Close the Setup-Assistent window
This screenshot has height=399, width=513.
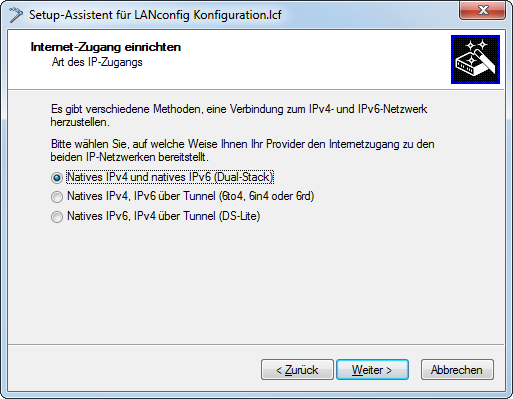click(482, 10)
